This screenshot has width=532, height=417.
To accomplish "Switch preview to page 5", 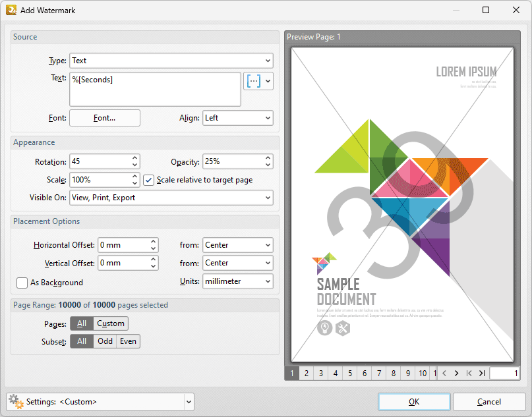I will (350, 374).
